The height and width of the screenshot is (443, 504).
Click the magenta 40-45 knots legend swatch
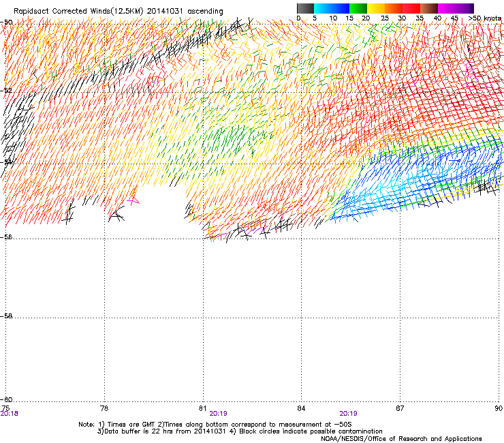coord(447,8)
